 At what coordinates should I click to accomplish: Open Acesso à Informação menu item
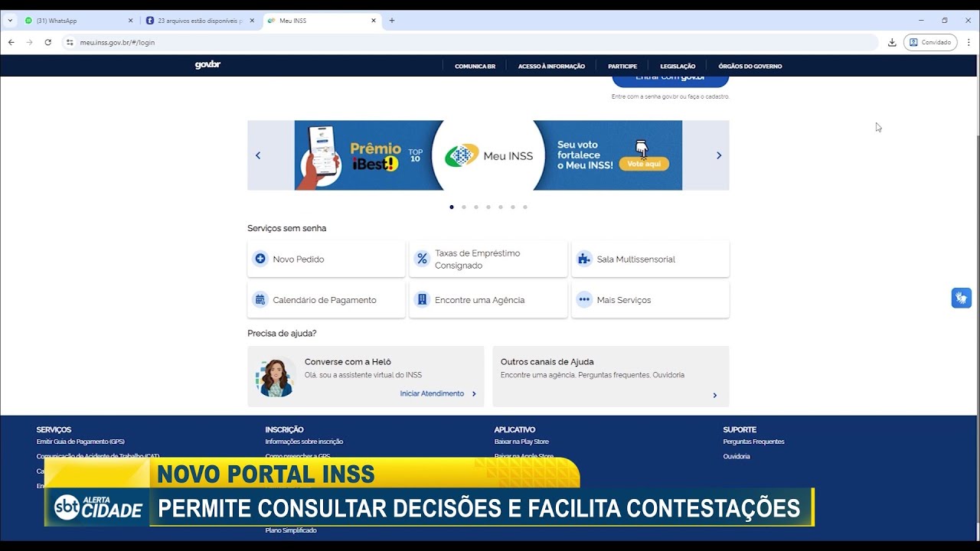point(551,67)
